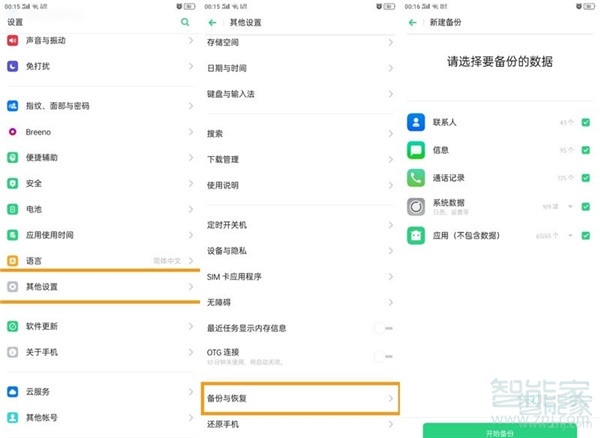600x438 pixels.
Task: Tap chevron on 键盘与输入法 row
Action: point(390,94)
